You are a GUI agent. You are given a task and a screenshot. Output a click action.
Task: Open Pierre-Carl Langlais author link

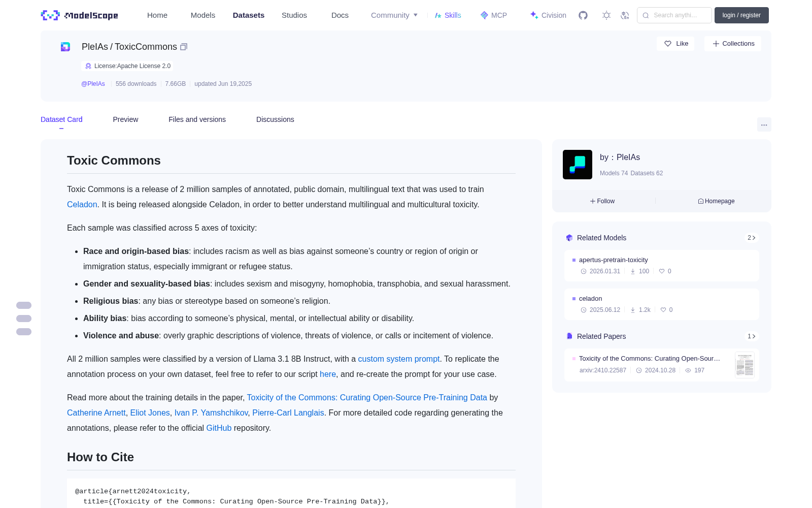coord(288,412)
